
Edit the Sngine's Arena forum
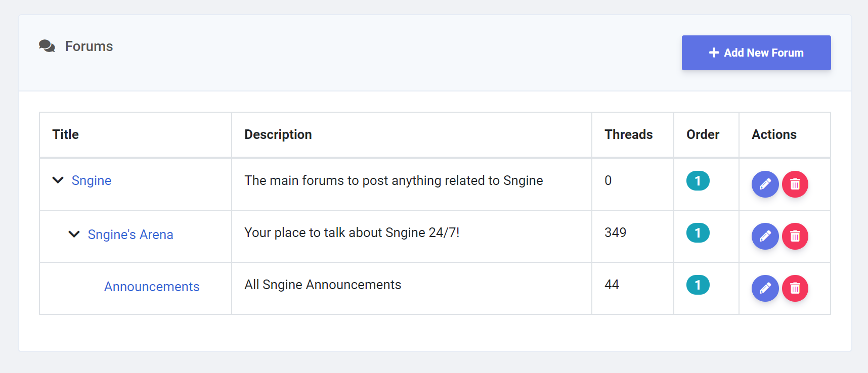pos(765,236)
